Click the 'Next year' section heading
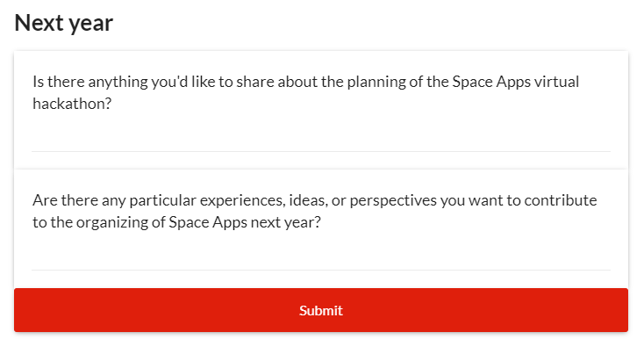Image resolution: width=644 pixels, height=354 pixels. click(64, 23)
